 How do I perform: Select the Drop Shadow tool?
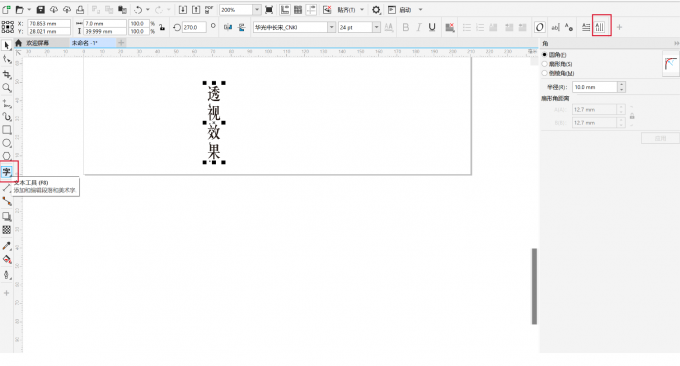[x=7, y=216]
